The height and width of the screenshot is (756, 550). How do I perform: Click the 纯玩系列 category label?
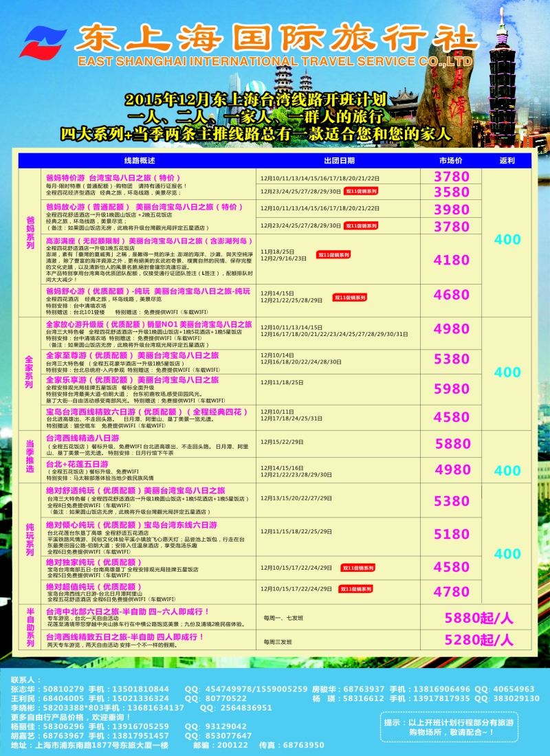pyautogui.click(x=30, y=540)
